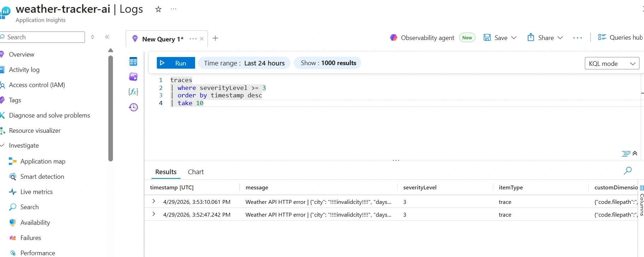The image size is (644, 257).
Task: Select the New Query 1* tab
Action: [163, 39]
